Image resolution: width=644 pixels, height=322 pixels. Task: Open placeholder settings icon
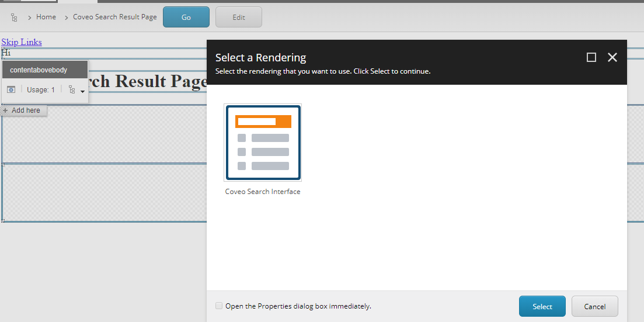click(x=11, y=89)
